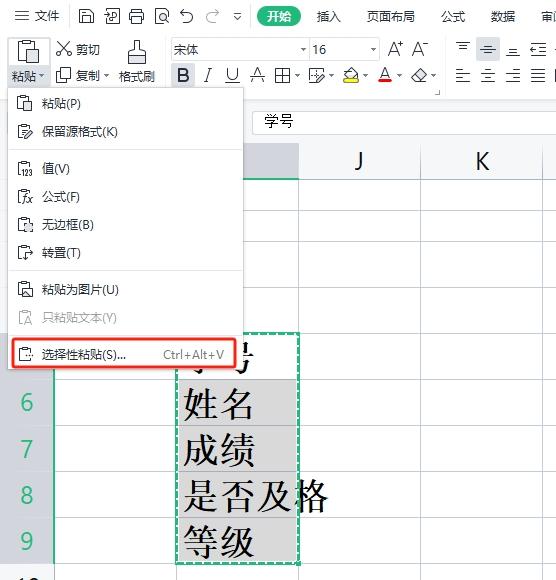Choose 粘贴为图片(U) option
The height and width of the screenshot is (580, 556).
125,289
